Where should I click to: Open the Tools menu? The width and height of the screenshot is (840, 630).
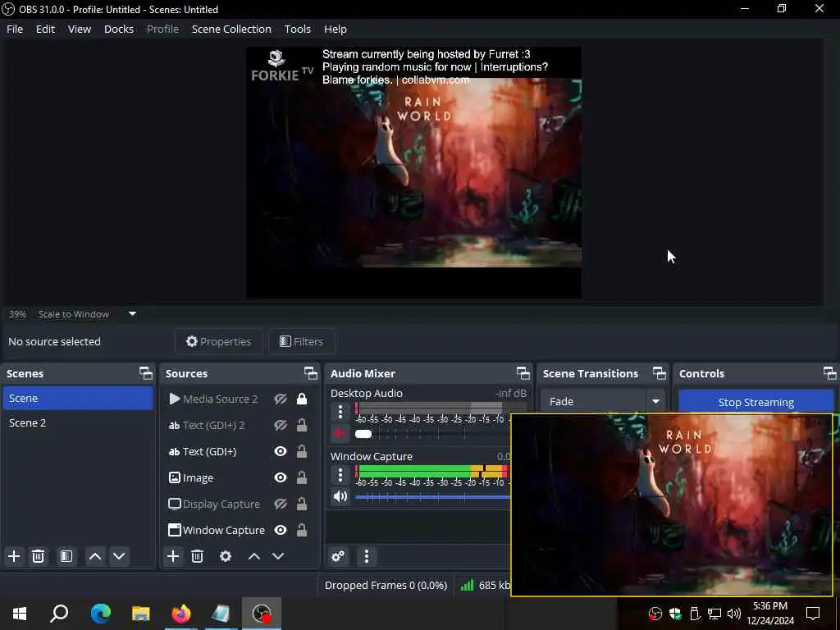297,29
